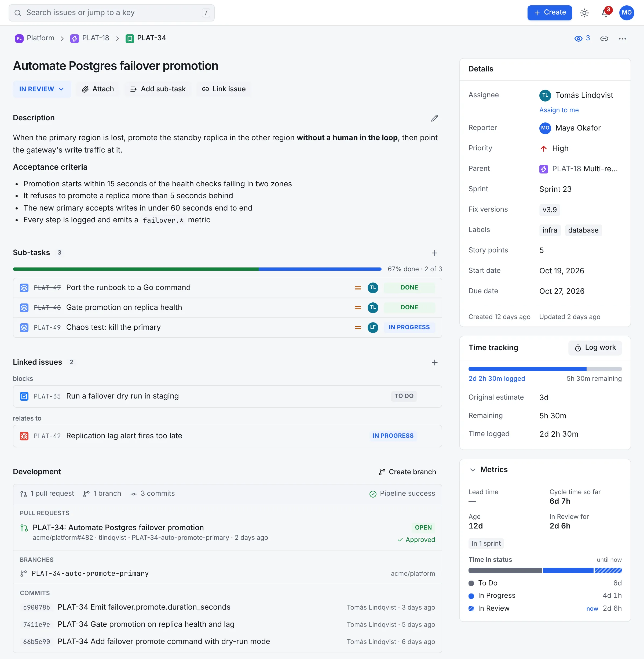Add a linked issue with the plus icon

[435, 363]
